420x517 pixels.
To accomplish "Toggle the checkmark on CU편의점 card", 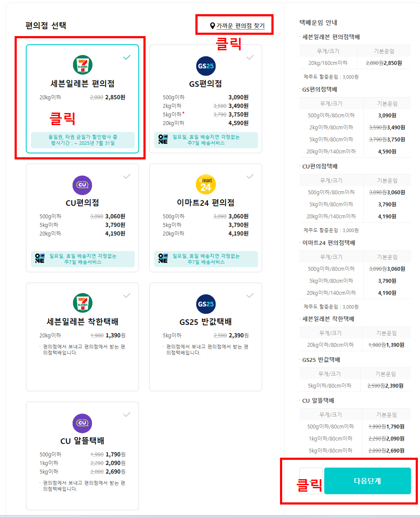I will point(127,176).
